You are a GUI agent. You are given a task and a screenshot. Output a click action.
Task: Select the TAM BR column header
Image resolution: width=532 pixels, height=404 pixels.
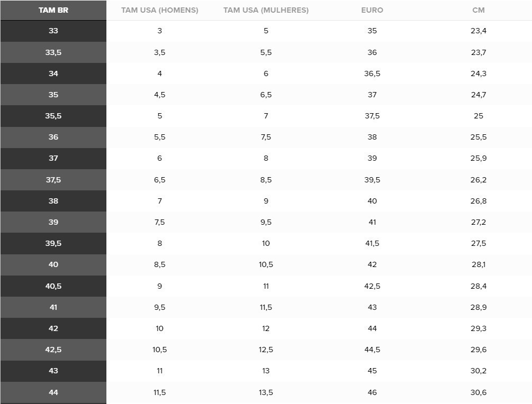click(53, 10)
